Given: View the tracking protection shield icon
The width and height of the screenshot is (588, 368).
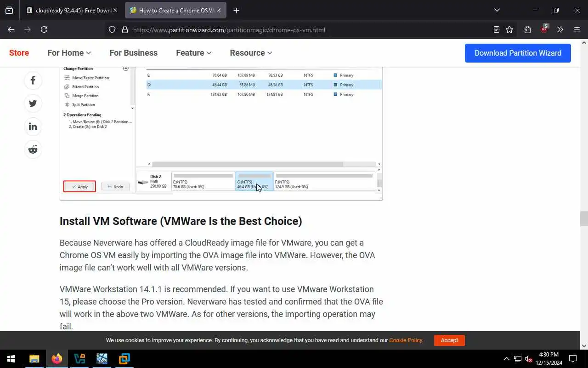Looking at the screenshot, I should 112,29.
